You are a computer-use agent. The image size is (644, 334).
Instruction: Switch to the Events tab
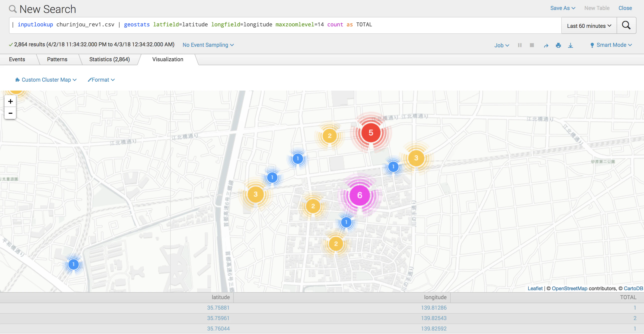tap(17, 59)
